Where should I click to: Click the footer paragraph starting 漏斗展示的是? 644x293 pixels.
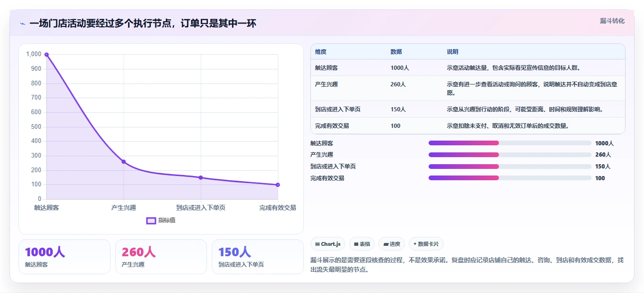pyautogui.click(x=467, y=265)
